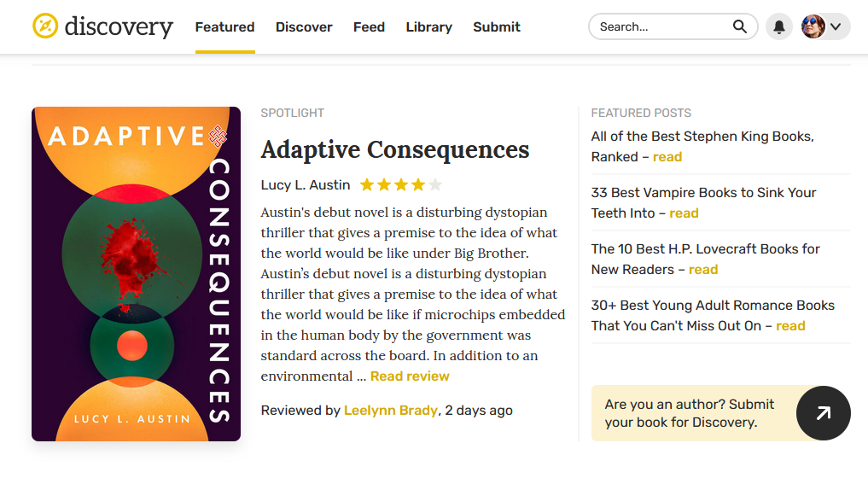Open notifications bell icon
The width and height of the screenshot is (868, 484).
779,27
